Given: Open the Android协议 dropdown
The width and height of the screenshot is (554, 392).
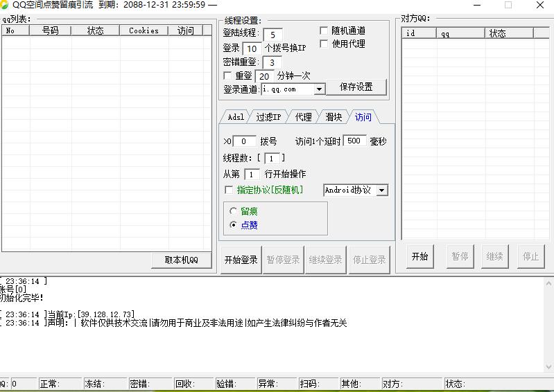Looking at the screenshot, I should [381, 190].
